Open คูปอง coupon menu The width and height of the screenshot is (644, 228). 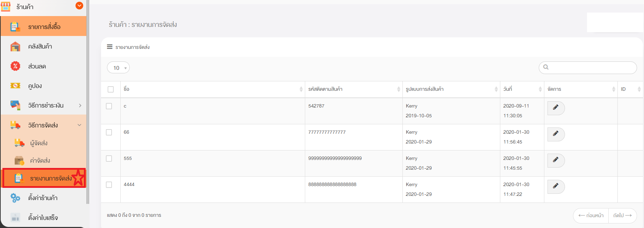pyautogui.click(x=43, y=86)
